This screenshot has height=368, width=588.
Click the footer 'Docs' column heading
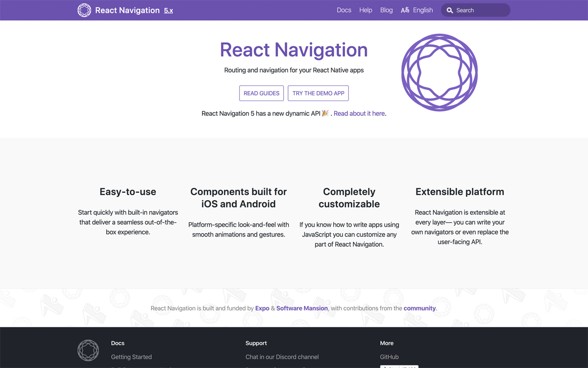pyautogui.click(x=118, y=343)
